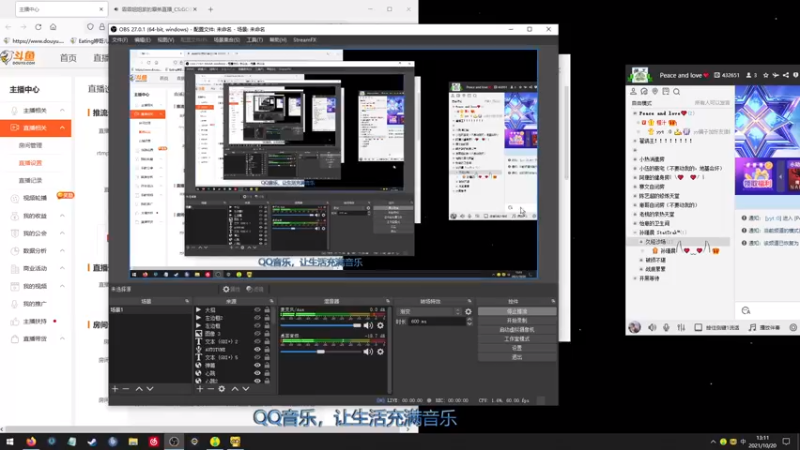Favorite the YY channel with star icon
Image resolution: width=800 pixels, height=450 pixels.
765,75
